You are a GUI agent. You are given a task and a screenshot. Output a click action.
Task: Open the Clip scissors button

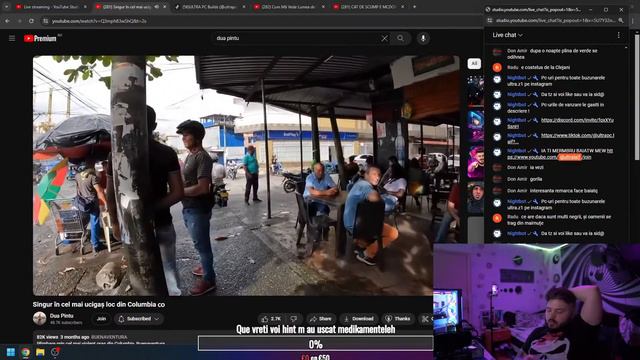coord(425,319)
